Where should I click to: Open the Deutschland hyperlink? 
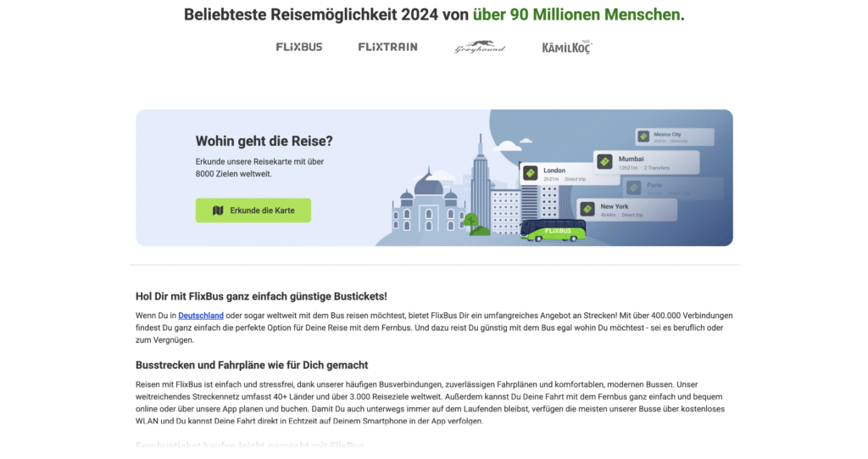201,316
